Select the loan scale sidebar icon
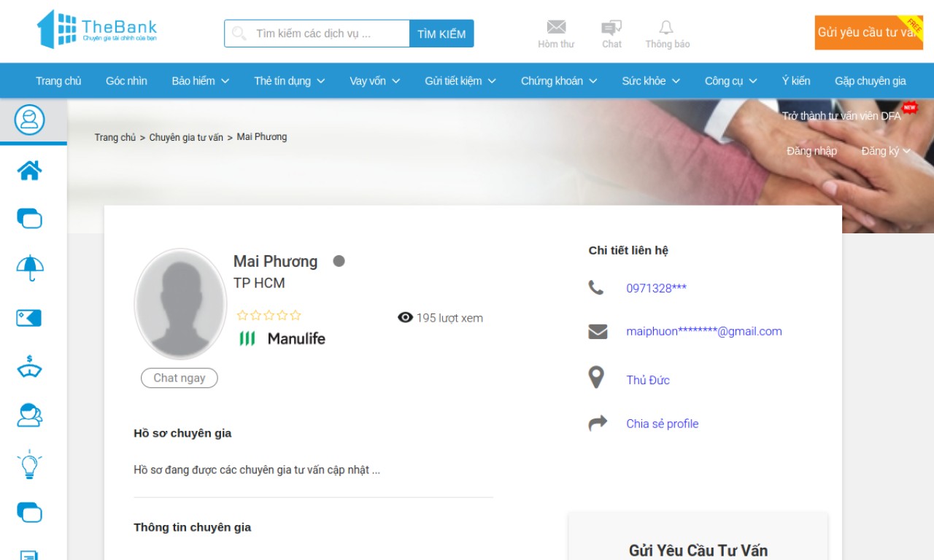The width and height of the screenshot is (934, 560). click(30, 366)
